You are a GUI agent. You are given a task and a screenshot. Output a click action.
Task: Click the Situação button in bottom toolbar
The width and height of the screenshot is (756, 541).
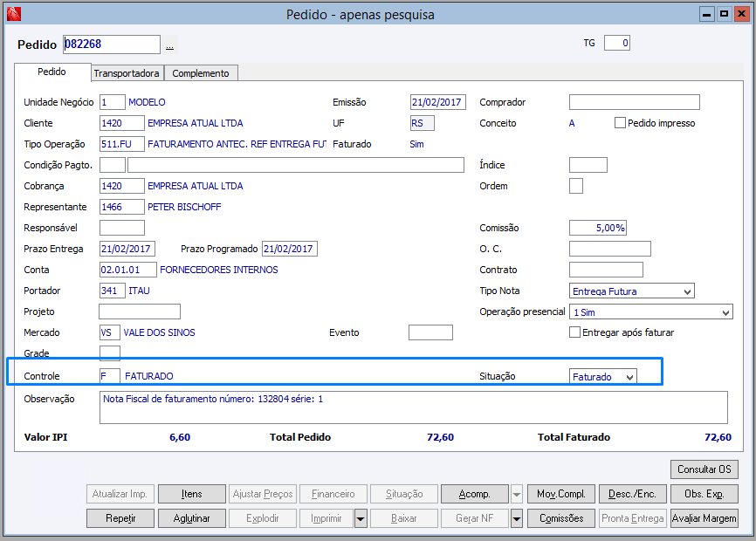404,494
